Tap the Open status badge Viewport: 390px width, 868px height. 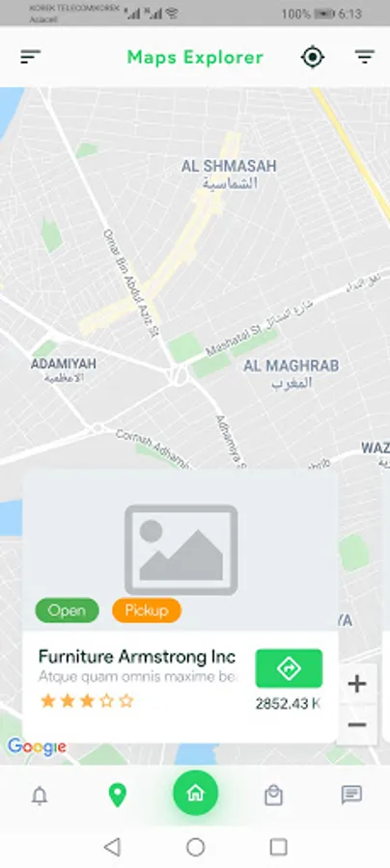point(67,610)
